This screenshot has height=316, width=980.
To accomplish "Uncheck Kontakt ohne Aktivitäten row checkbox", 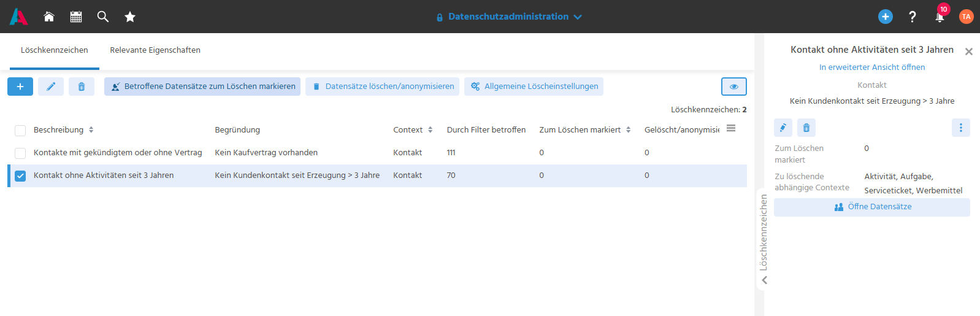I will point(20,175).
